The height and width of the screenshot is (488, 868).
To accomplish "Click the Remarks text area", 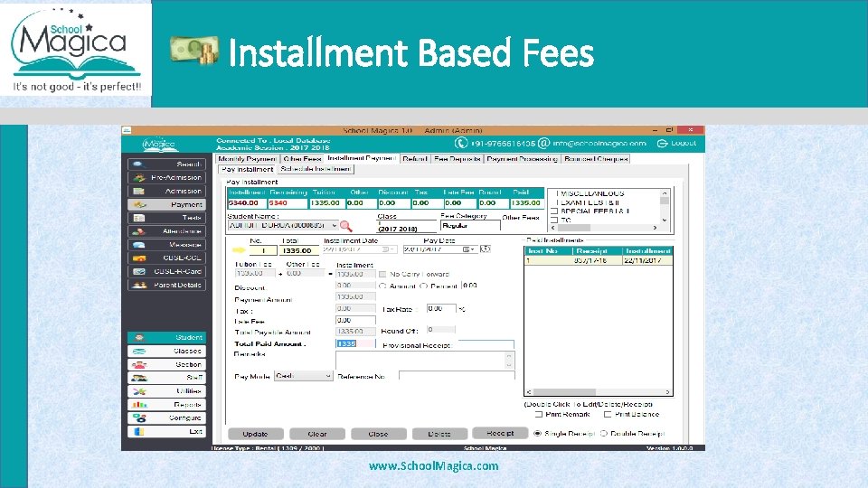I will pos(425,361).
